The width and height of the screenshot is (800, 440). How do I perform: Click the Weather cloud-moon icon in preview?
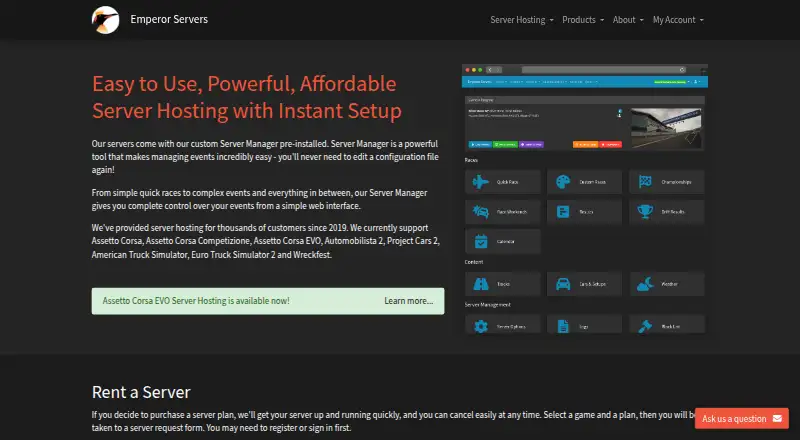(645, 284)
